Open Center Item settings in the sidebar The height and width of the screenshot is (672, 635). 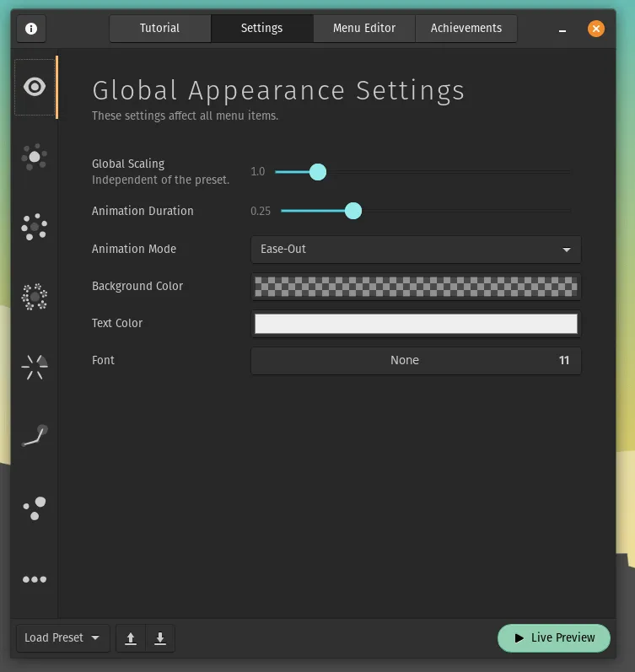(x=35, y=157)
